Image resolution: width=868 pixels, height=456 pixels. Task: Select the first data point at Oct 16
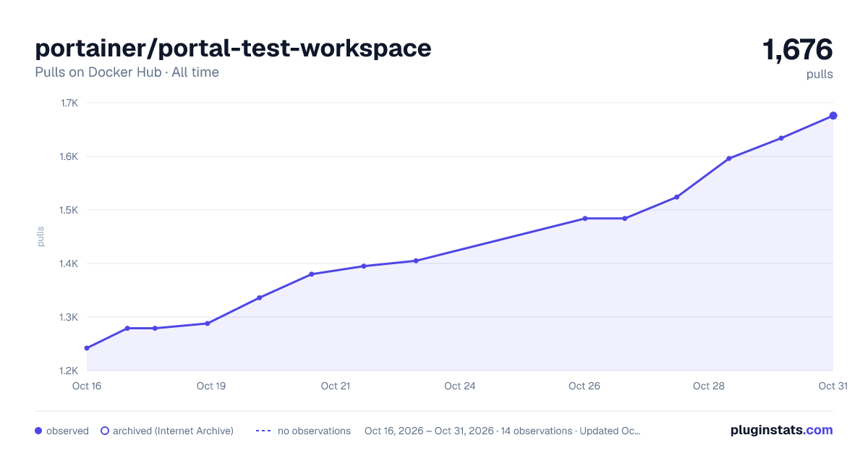(87, 348)
